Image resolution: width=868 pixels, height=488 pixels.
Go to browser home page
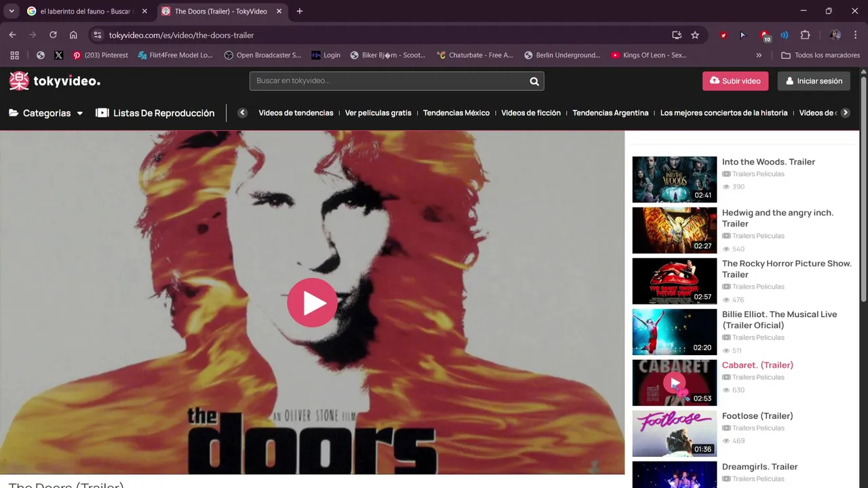(73, 35)
